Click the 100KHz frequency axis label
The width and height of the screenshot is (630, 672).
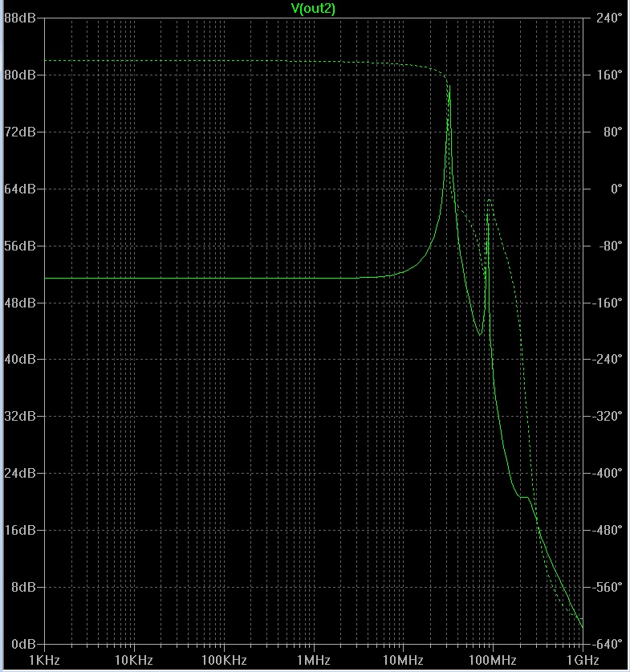click(x=224, y=661)
